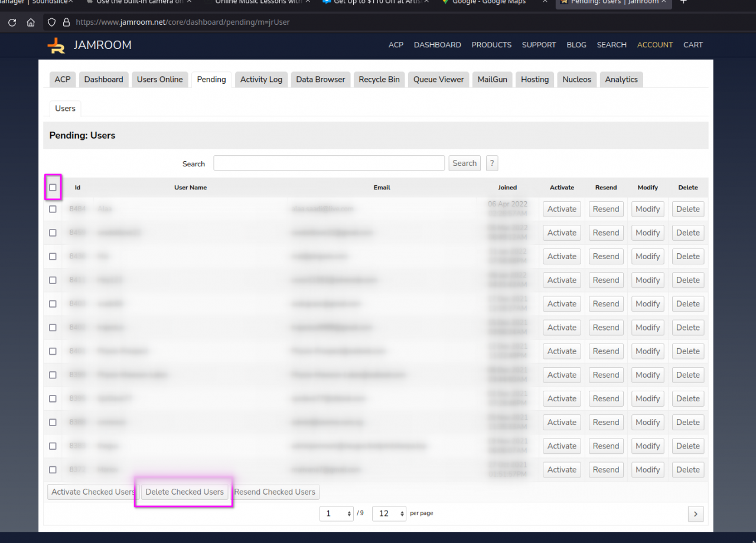Close the 'Get Up to $110 Off' tab
The width and height of the screenshot is (756, 543).
pyautogui.click(x=426, y=2)
